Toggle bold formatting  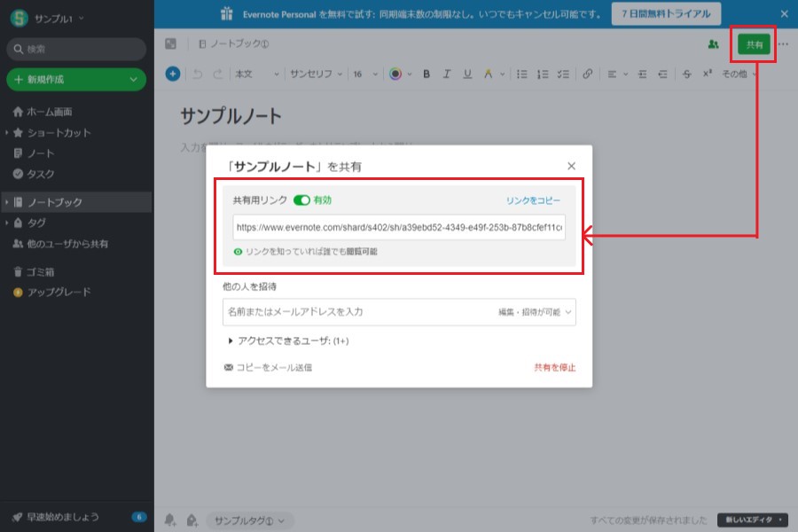426,74
